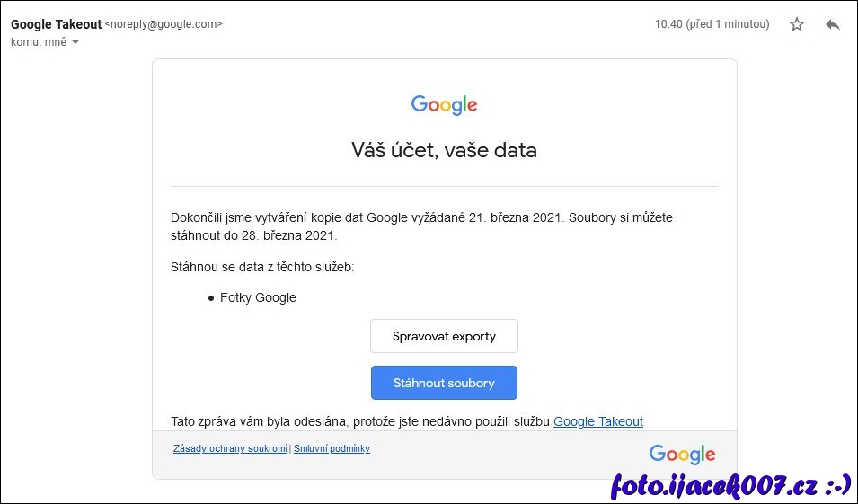858x504 pixels.
Task: Expand recipient details arrow next to mně
Action: [x=75, y=42]
